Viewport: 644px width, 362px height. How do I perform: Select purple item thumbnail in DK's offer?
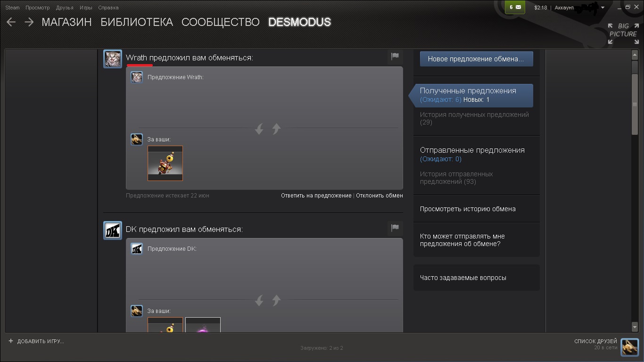[203, 325]
